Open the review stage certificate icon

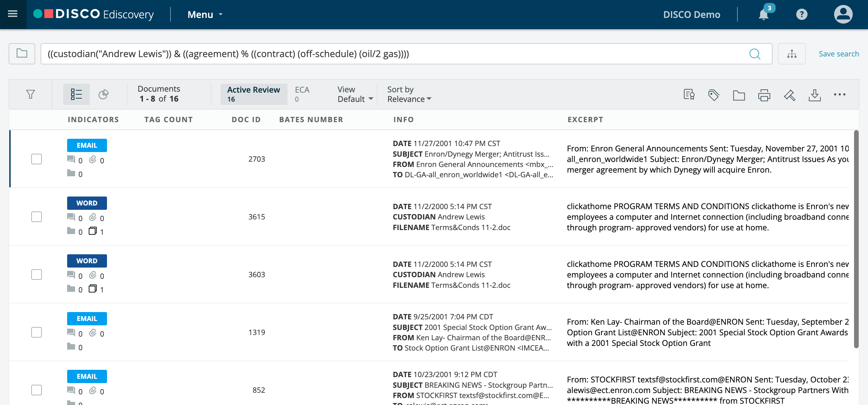pyautogui.click(x=689, y=95)
